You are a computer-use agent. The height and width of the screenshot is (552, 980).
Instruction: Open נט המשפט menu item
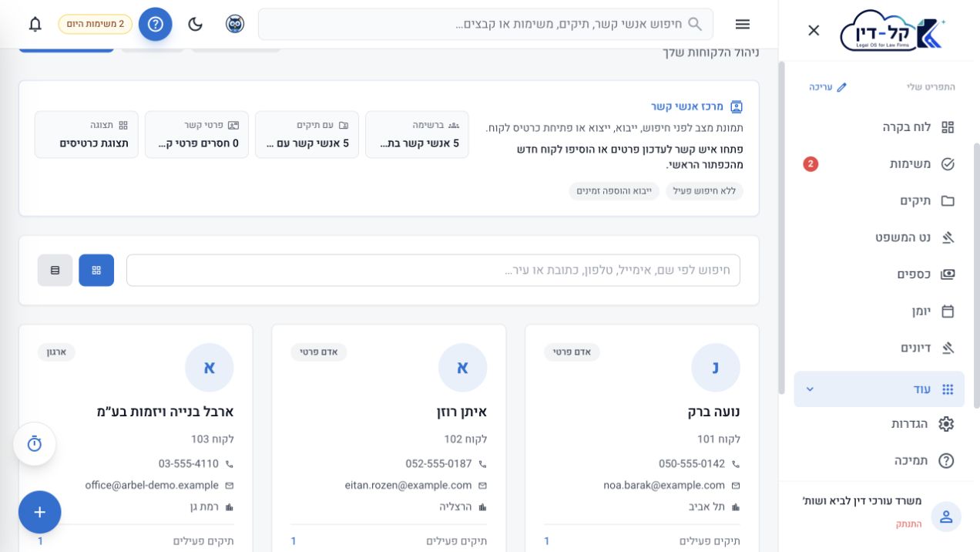coord(879,237)
